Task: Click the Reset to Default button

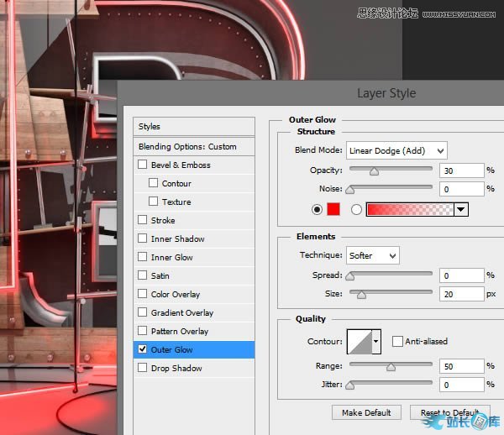Action: coord(449,412)
